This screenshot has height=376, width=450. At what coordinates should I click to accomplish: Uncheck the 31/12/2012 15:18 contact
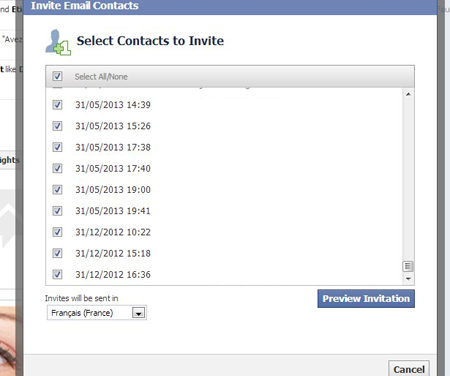point(57,253)
